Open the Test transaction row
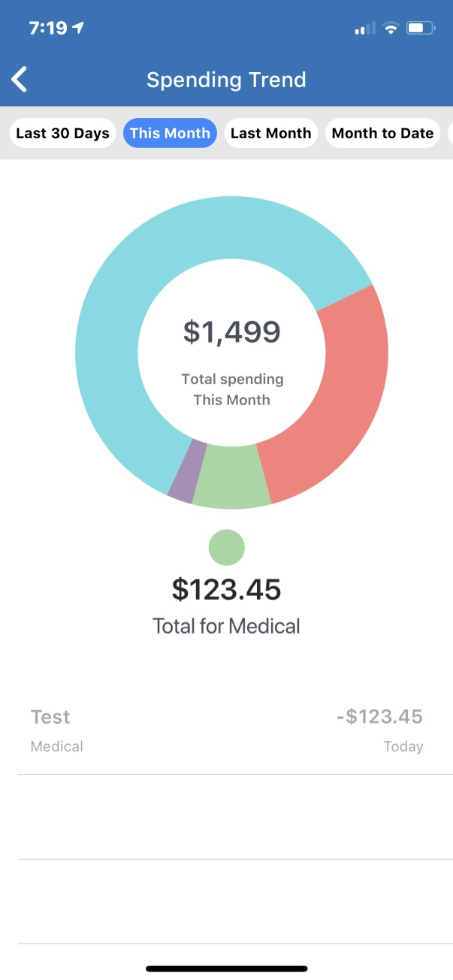Image resolution: width=453 pixels, height=980 pixels. 225,730
